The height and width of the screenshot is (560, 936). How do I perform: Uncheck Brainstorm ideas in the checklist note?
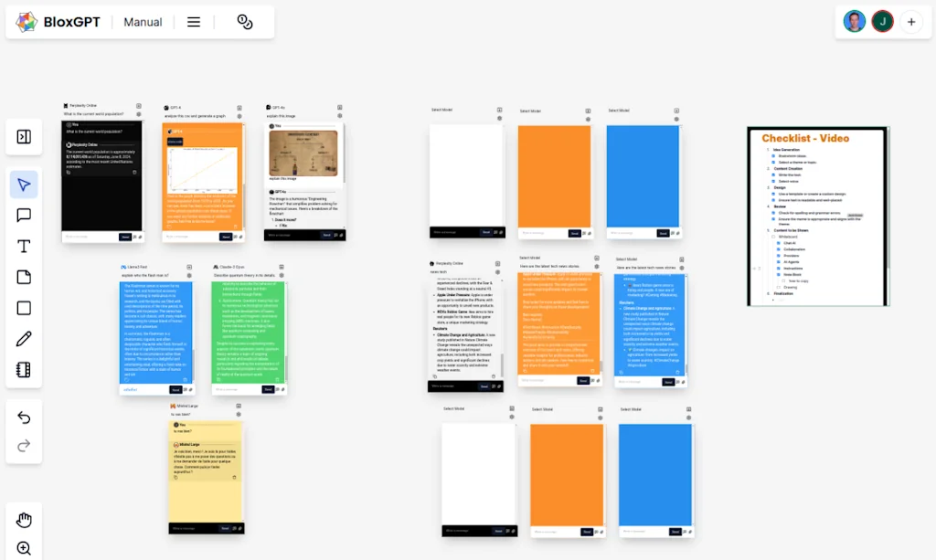tap(772, 156)
